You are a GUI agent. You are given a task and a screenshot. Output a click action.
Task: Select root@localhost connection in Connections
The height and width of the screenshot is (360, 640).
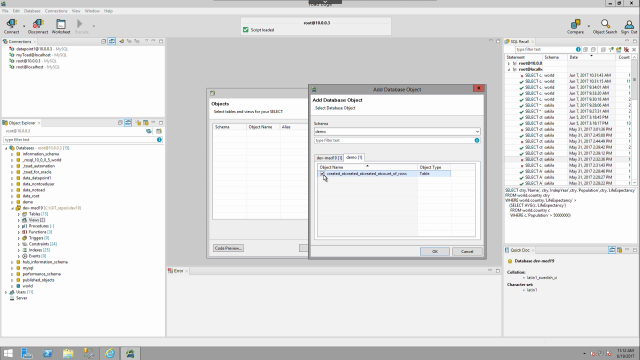(34, 67)
